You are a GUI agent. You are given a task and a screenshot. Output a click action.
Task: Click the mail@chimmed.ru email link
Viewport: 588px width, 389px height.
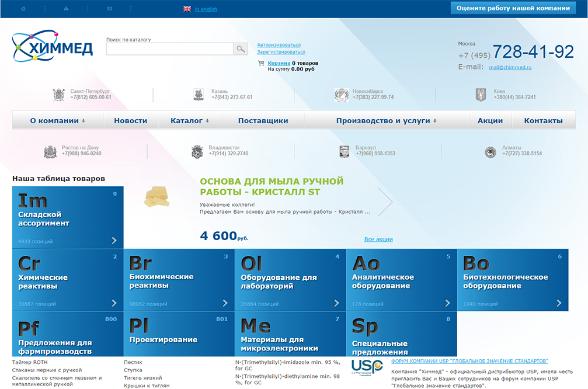click(x=510, y=67)
